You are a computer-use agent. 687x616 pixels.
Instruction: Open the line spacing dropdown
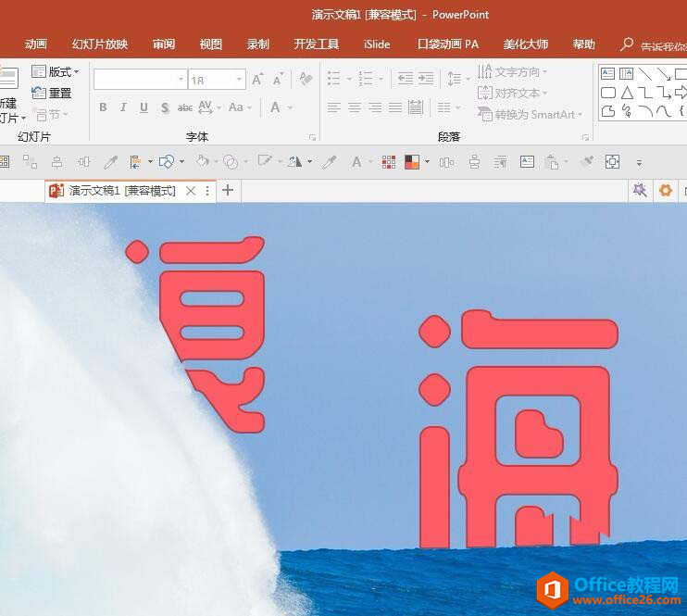458,79
